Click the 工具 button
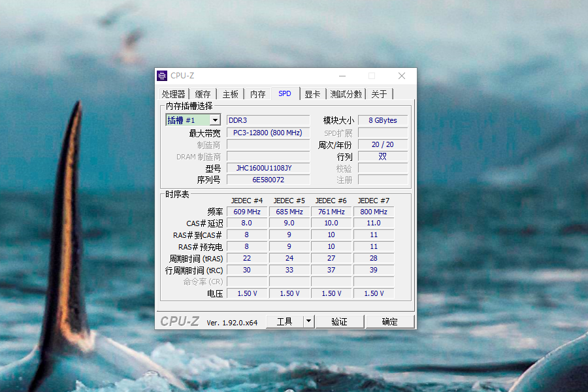Viewport: 588px width, 392px height. pyautogui.click(x=285, y=321)
